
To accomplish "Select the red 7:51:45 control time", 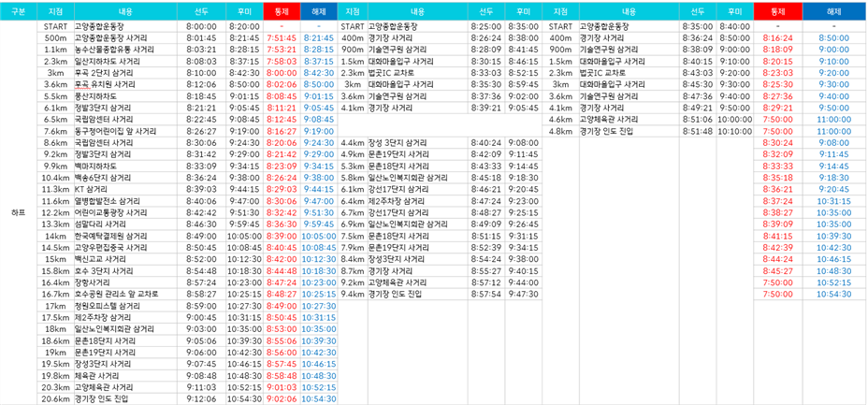I will coord(282,37).
